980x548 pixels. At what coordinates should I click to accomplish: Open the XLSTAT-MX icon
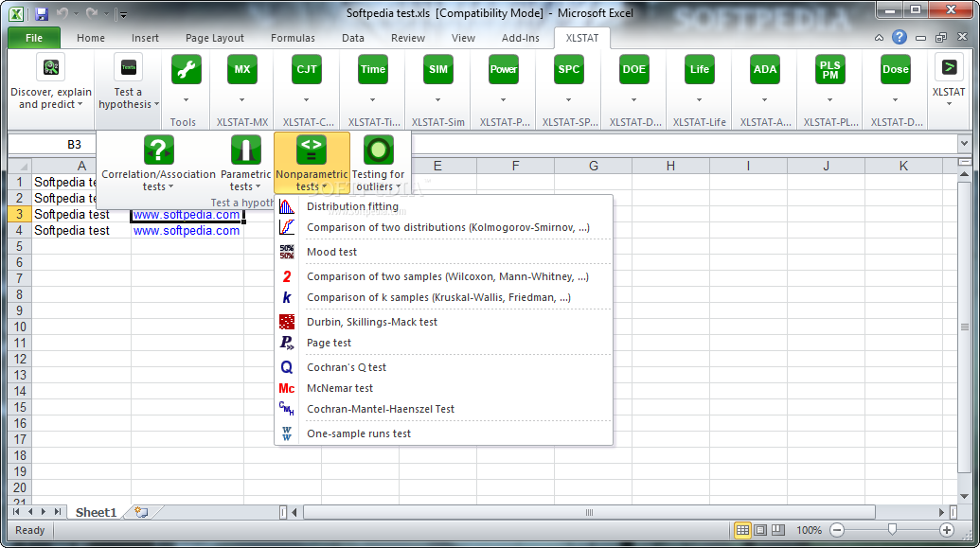(x=241, y=69)
